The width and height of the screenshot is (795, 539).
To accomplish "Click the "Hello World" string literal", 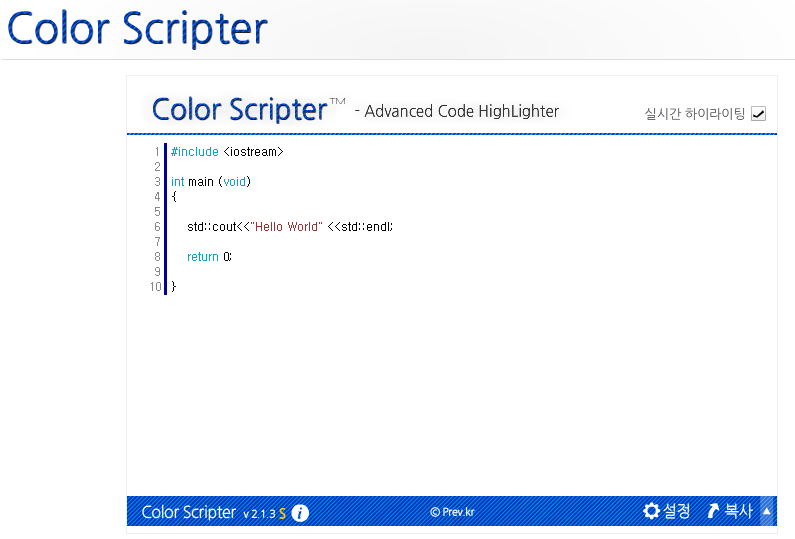I will (x=286, y=227).
